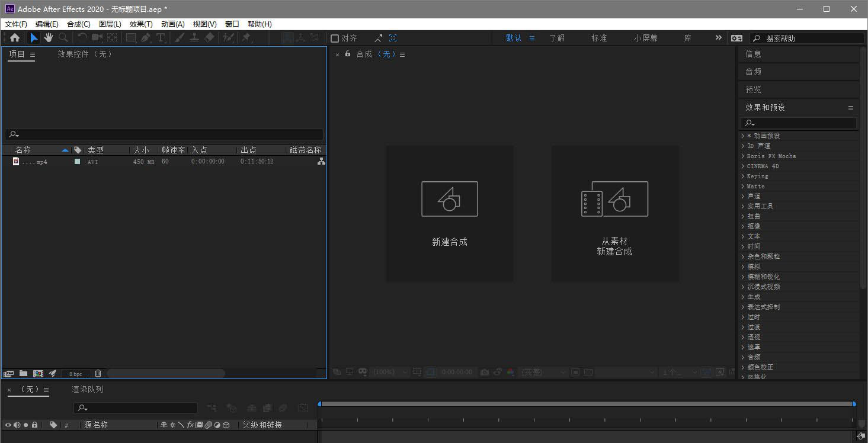Image resolution: width=868 pixels, height=443 pixels.
Task: Select the Hand tool
Action: (48, 38)
